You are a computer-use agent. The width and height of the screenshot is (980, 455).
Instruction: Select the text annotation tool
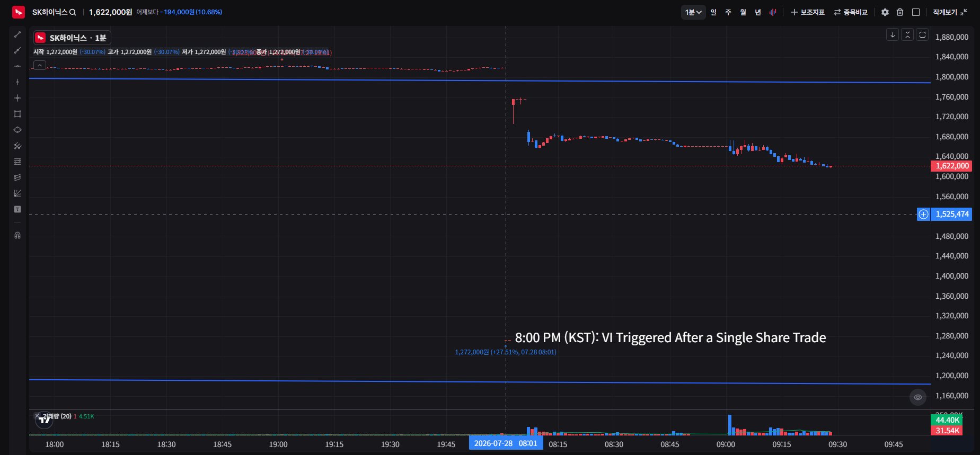(x=17, y=209)
